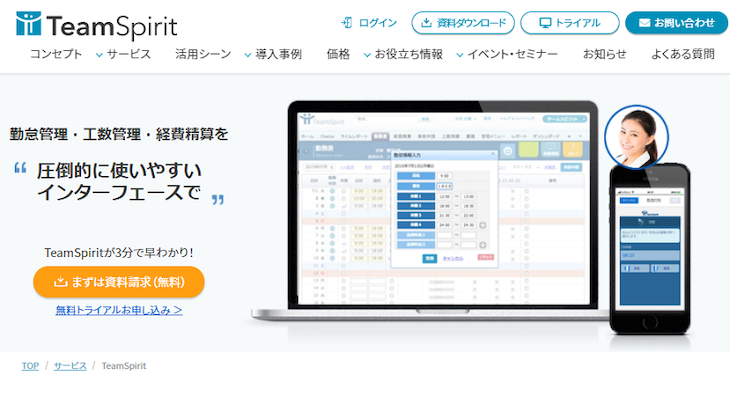Open the コンセプト menu item
Image resolution: width=730 pixels, height=412 pixels.
click(56, 54)
